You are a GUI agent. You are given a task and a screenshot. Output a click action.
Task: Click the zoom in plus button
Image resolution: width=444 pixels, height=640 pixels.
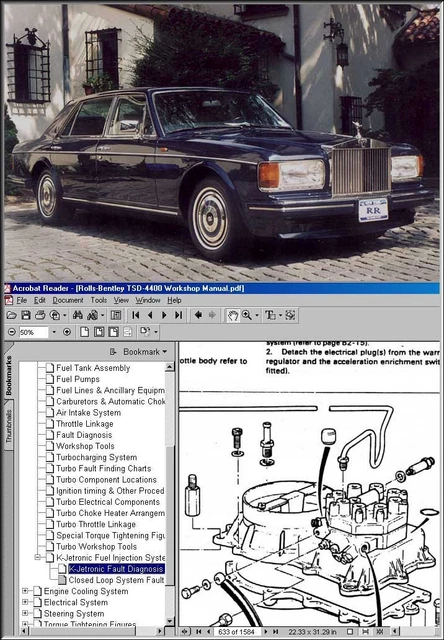point(67,332)
